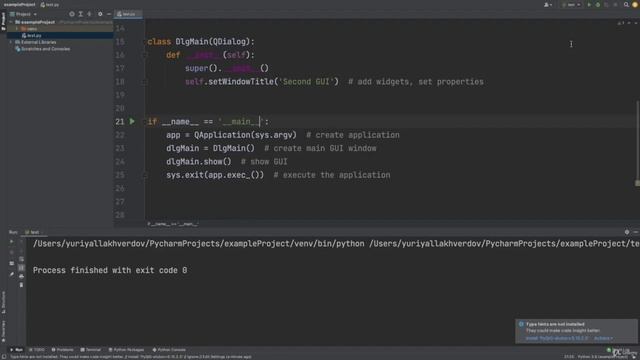640x360 pixels.
Task: Toggle Favorites side tool window
Action: (3, 331)
